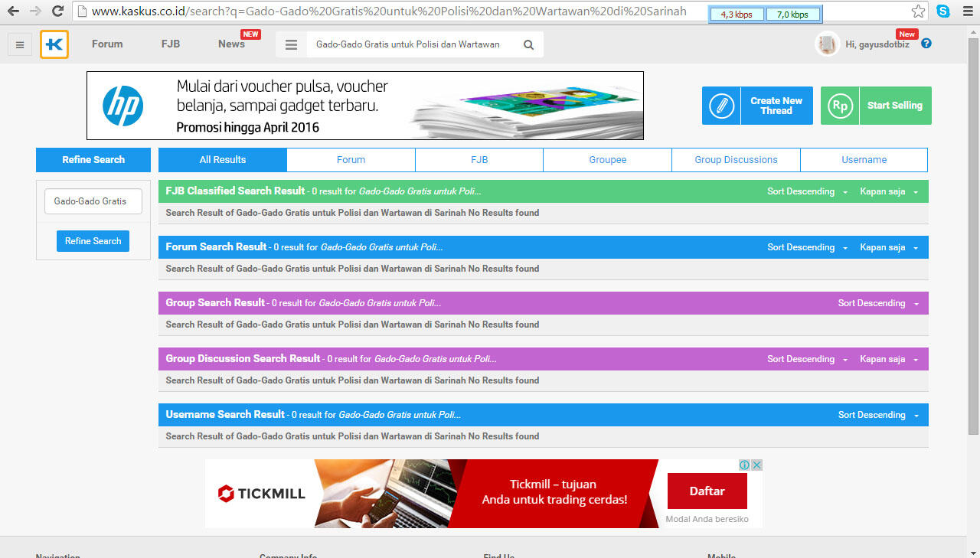Click the Rp icon on Start Selling
Viewport: 980px width, 558px height.
(x=840, y=106)
